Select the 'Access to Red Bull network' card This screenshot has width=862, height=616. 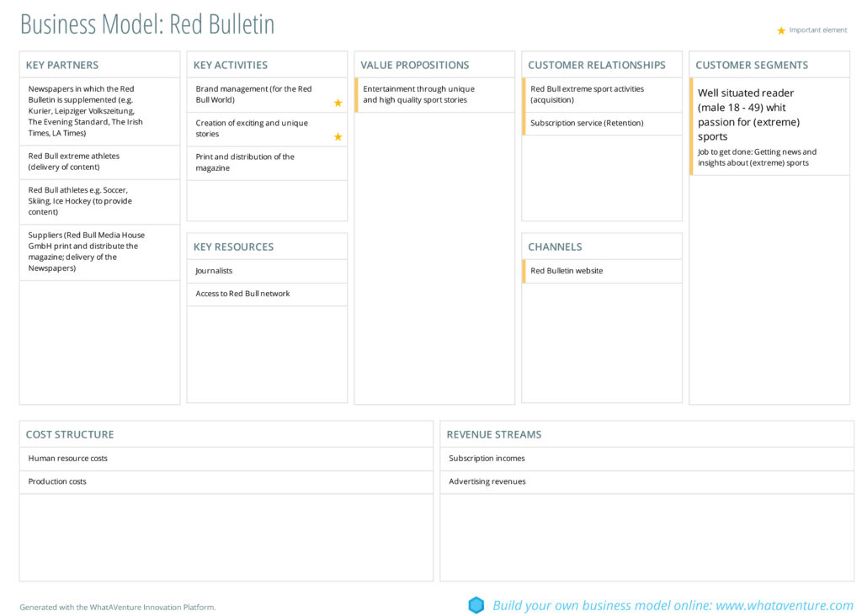point(267,294)
